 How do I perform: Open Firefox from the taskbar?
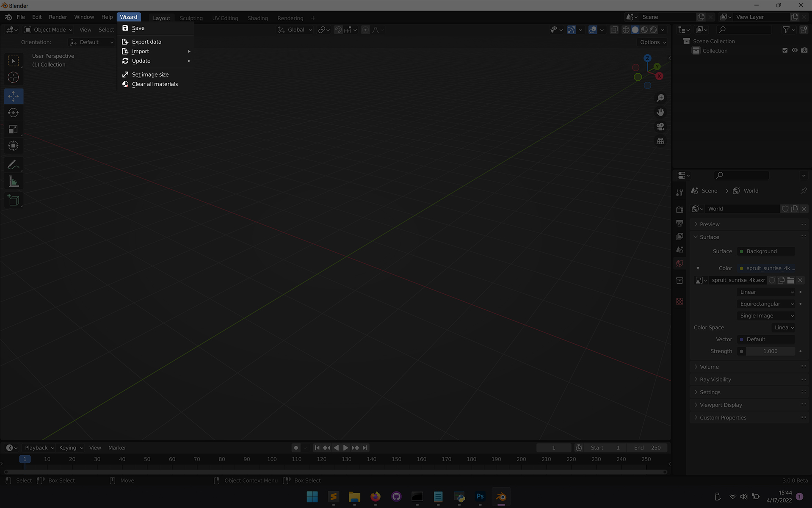(x=375, y=497)
